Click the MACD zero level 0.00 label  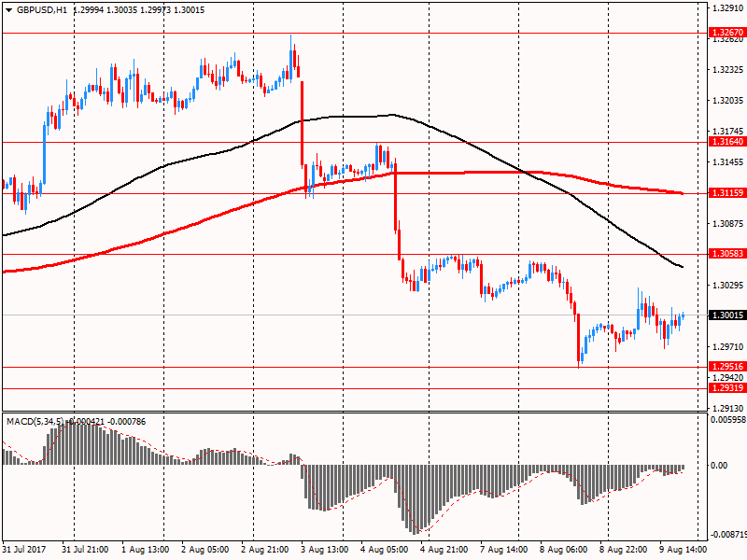719,465
